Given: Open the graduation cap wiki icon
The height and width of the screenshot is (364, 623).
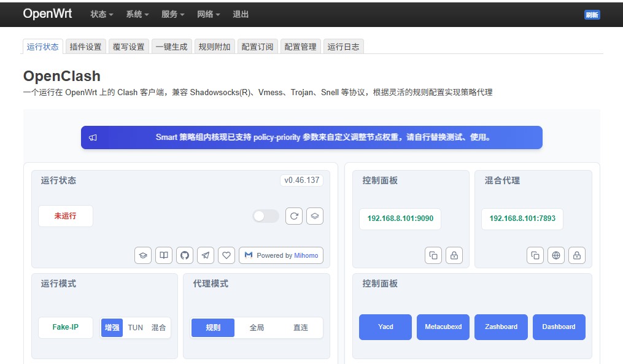Looking at the screenshot, I should [143, 255].
